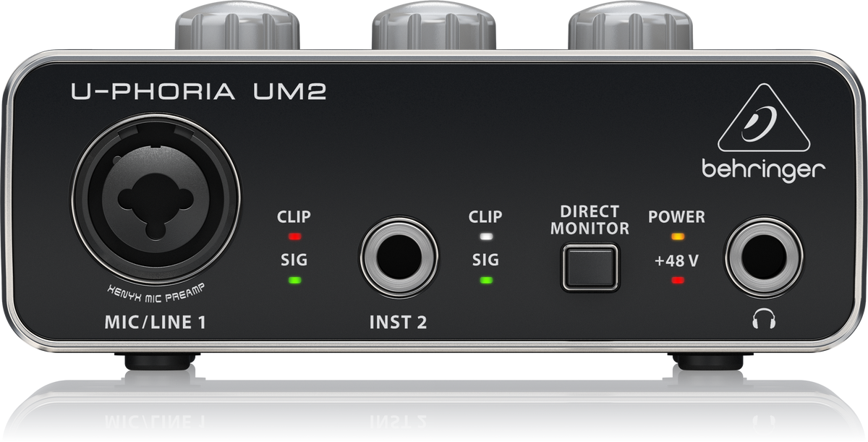Click the green SIG LED beside INST 2
Viewport: 868px width, 442px height.
click(485, 279)
